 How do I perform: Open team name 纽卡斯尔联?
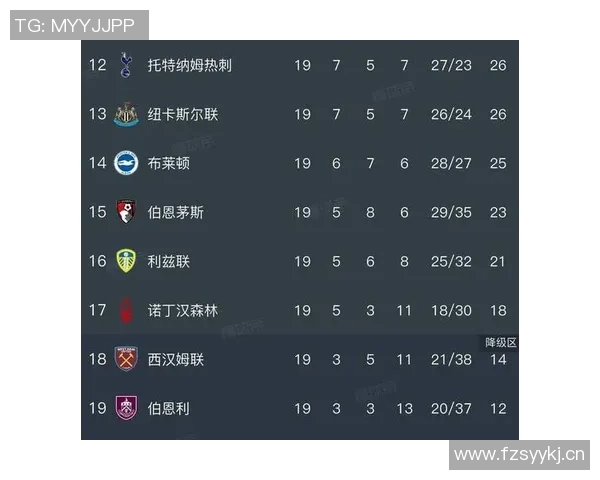pos(182,114)
